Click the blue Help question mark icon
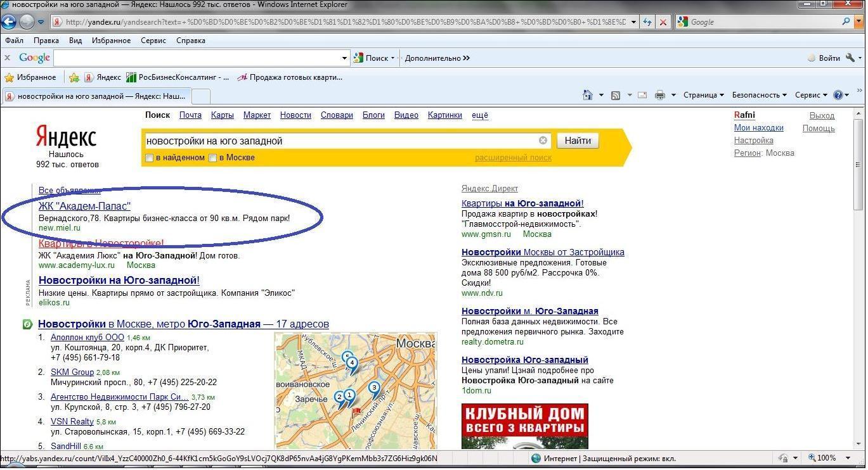 pos(838,95)
